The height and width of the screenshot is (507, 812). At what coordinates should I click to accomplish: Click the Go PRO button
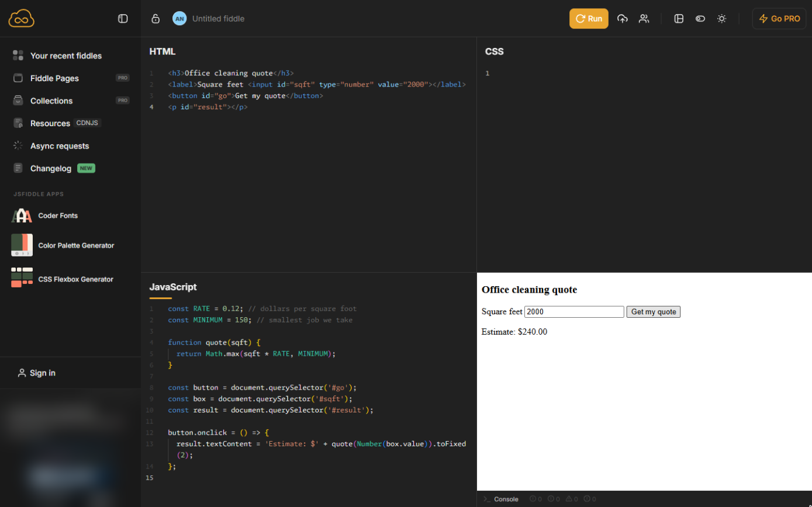point(779,19)
